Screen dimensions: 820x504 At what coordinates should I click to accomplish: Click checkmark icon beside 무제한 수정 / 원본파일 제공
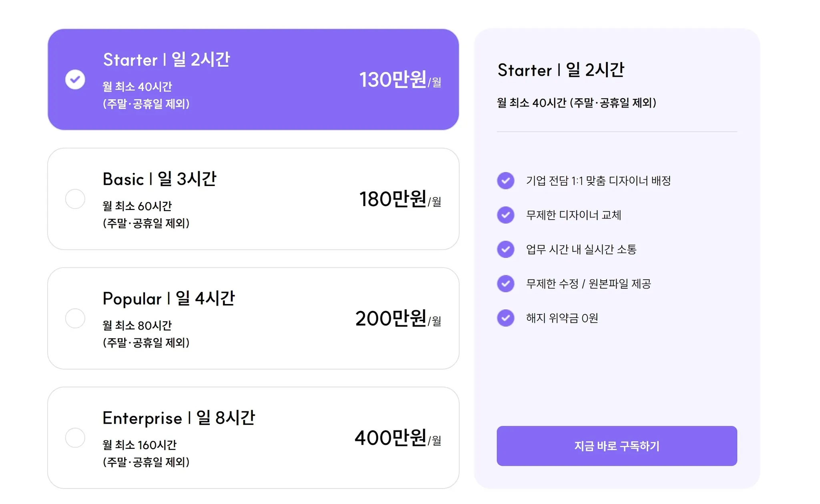tap(506, 284)
